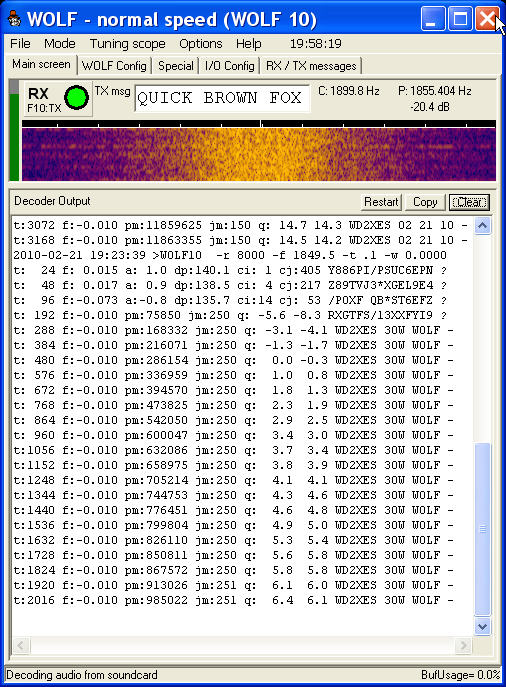The image size is (506, 687).
Task: Click the vertical scrollbar down arrow
Action: click(482, 627)
